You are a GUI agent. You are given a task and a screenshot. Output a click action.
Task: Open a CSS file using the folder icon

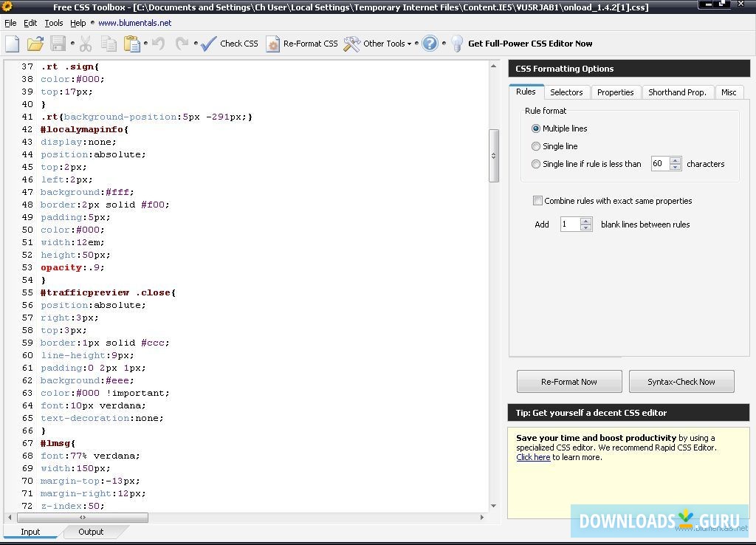point(35,44)
